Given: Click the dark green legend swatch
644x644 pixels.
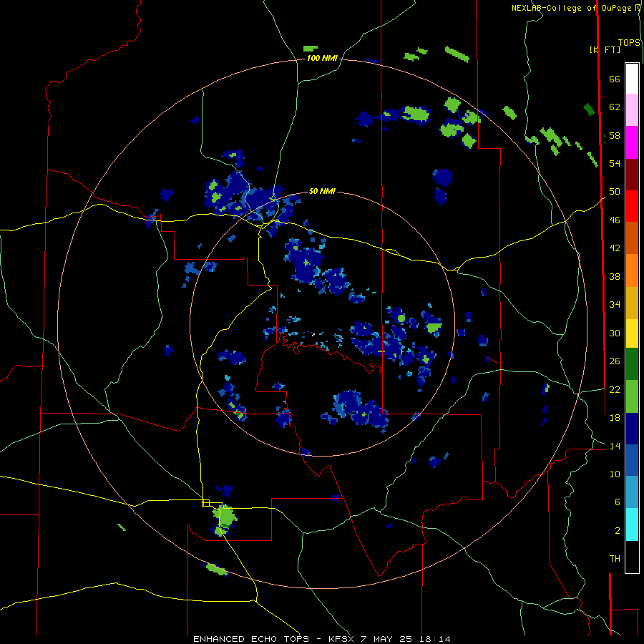Looking at the screenshot, I should coord(632,364).
